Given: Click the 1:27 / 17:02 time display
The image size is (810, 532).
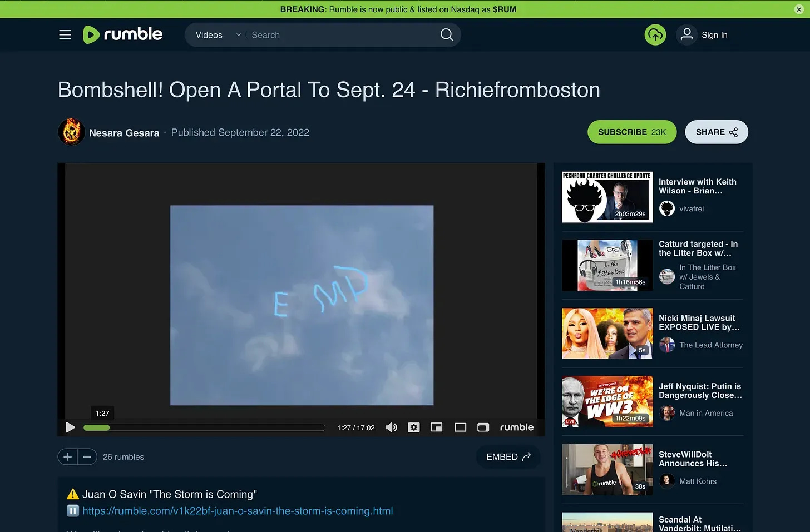Looking at the screenshot, I should click(x=356, y=428).
